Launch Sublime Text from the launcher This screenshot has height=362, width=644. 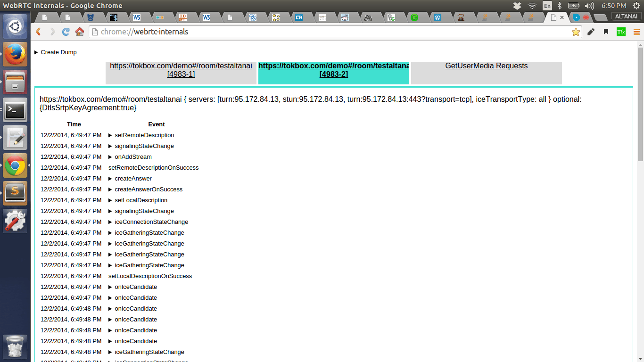coord(16,193)
